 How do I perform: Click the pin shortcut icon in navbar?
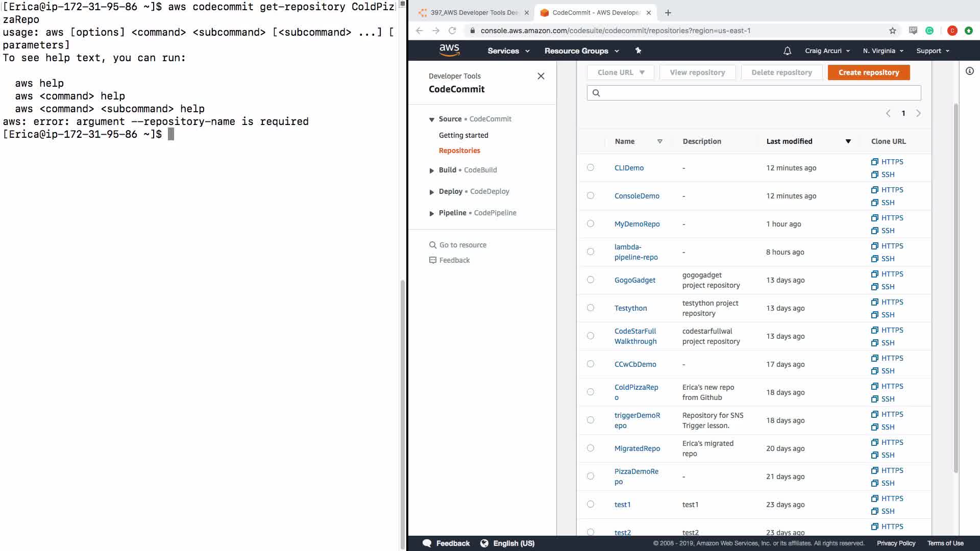pyautogui.click(x=638, y=51)
